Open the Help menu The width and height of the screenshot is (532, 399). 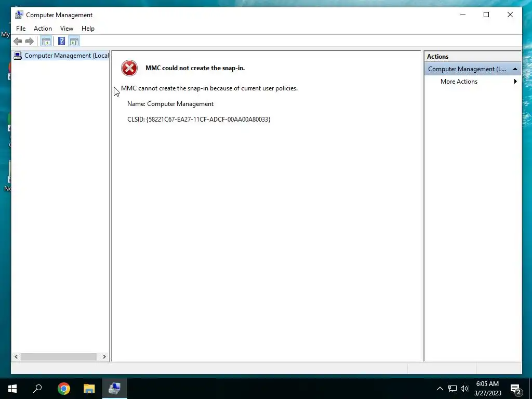coord(88,29)
